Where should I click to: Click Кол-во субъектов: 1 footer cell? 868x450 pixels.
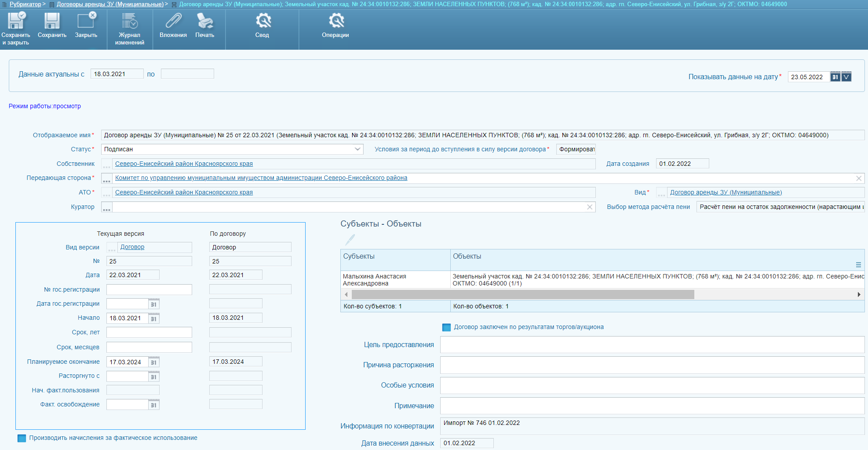pos(395,306)
